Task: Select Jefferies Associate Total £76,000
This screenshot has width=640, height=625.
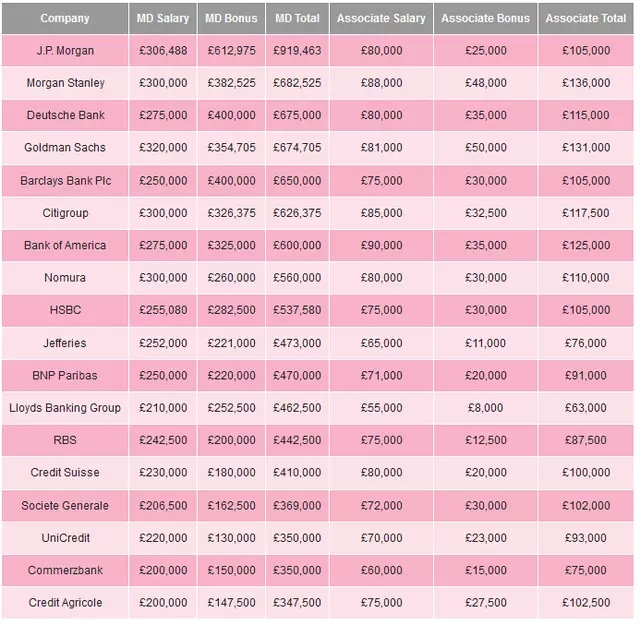Action: click(586, 343)
